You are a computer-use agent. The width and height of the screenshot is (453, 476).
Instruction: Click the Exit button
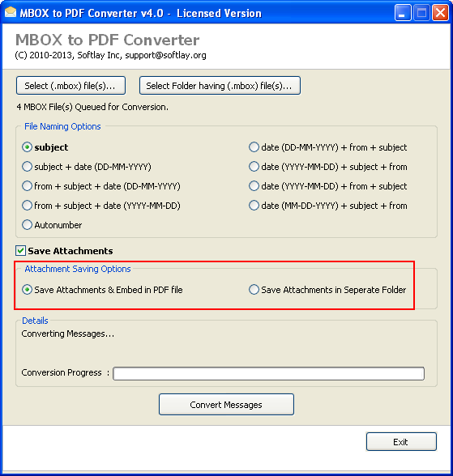(x=401, y=442)
